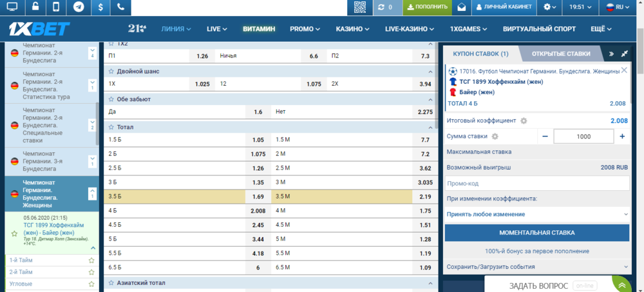The width and height of the screenshot is (644, 292).
Task: Increase the stake amount with plus
Action: click(622, 136)
